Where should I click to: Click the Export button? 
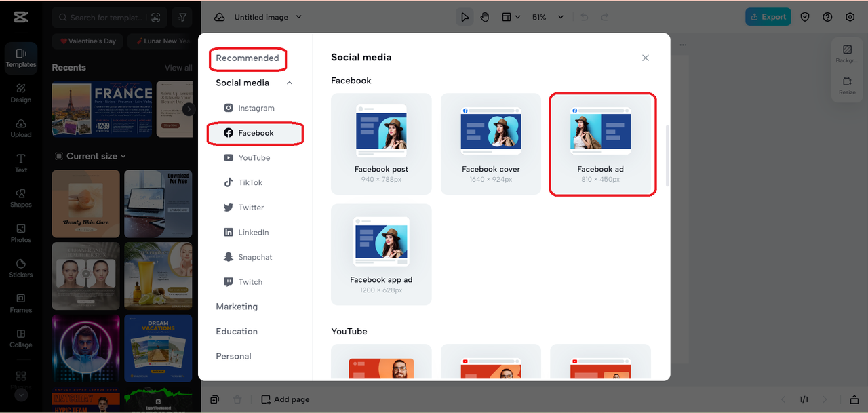coord(768,17)
